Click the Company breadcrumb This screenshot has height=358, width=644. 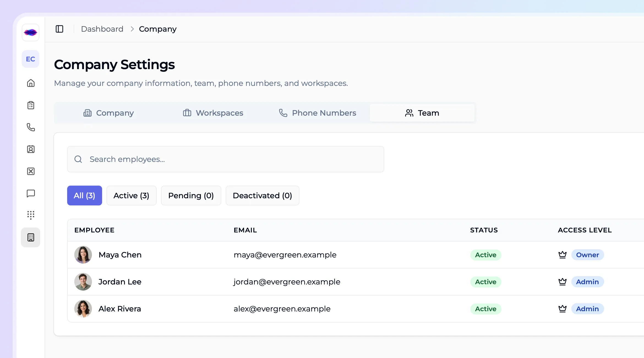point(158,29)
